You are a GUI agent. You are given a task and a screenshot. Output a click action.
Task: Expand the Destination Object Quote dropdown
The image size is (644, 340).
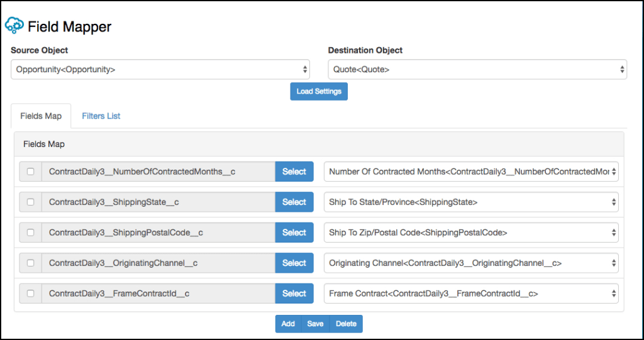pos(477,70)
